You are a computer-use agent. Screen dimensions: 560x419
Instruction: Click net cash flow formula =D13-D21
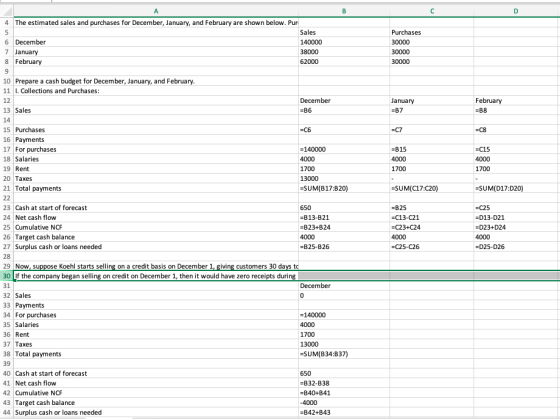tap(516, 218)
